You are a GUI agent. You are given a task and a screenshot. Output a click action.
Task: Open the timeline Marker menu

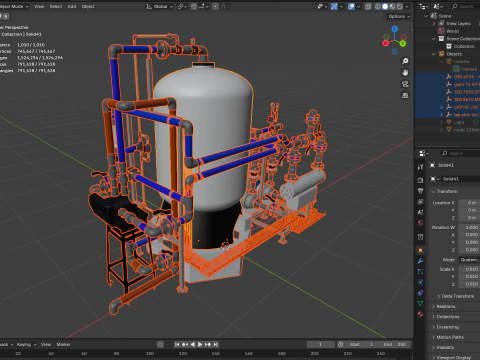click(63, 344)
